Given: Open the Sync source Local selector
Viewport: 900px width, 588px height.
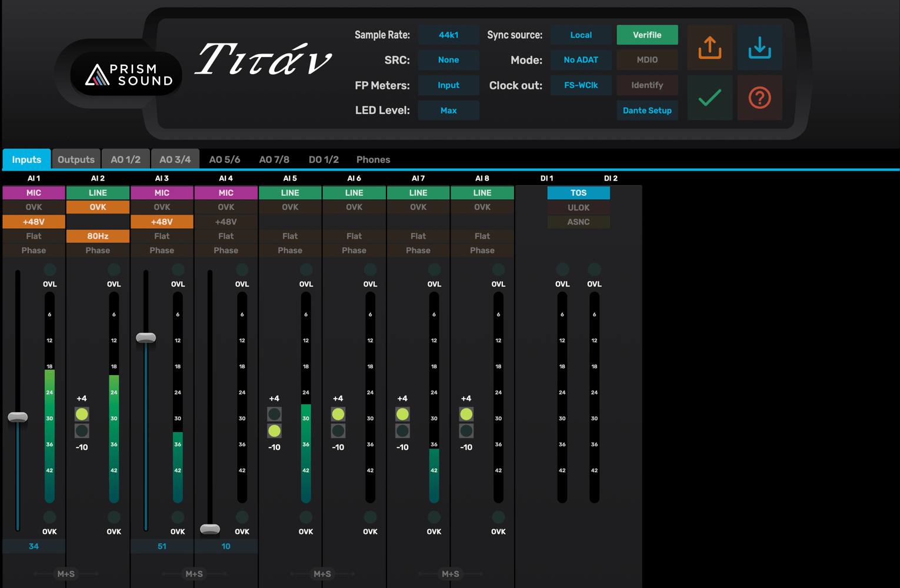Looking at the screenshot, I should (x=581, y=35).
